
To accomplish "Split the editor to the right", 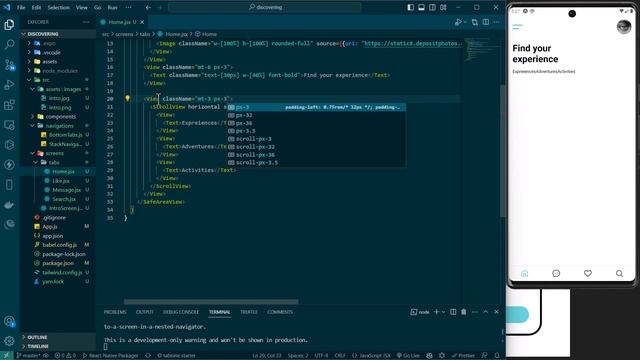I will point(486,22).
